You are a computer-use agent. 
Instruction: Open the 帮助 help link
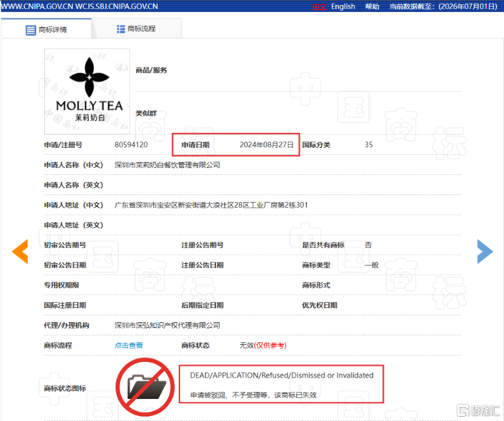coord(372,6)
